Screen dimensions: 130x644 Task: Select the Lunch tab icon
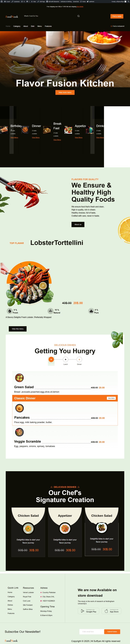click(x=65, y=359)
